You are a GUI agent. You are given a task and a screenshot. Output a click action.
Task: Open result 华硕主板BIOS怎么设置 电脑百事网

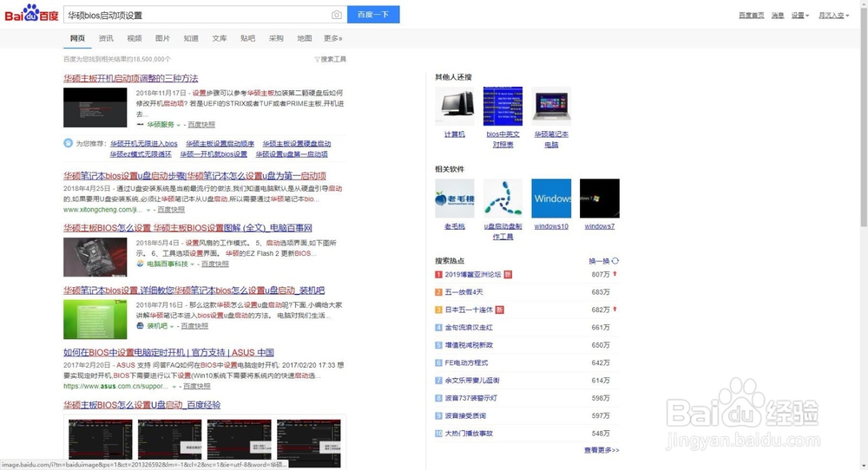coord(187,228)
